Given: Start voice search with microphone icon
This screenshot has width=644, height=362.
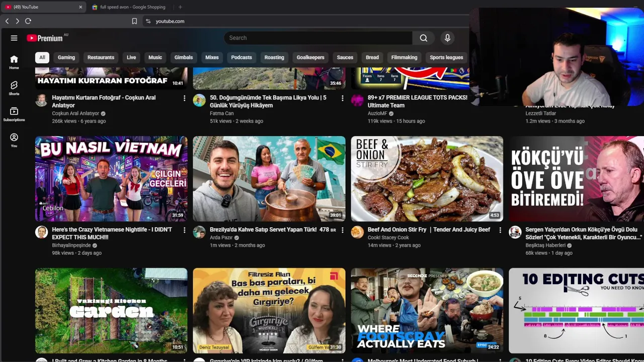Looking at the screenshot, I should [x=447, y=38].
